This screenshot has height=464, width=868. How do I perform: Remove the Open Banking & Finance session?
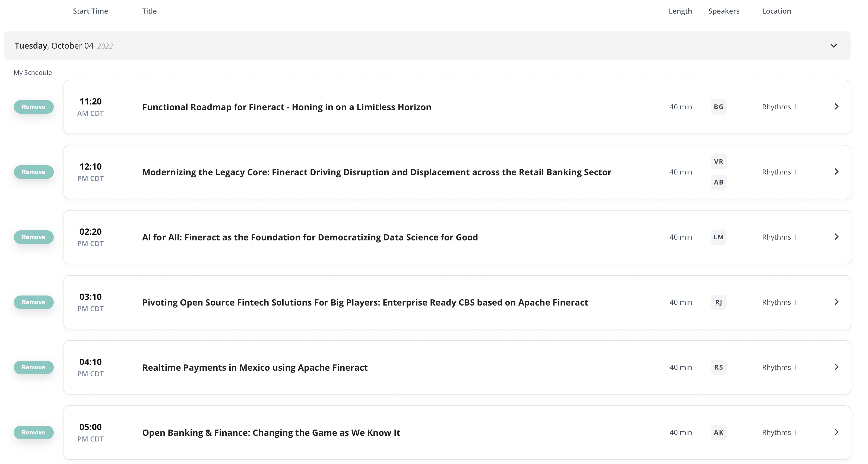click(x=33, y=432)
